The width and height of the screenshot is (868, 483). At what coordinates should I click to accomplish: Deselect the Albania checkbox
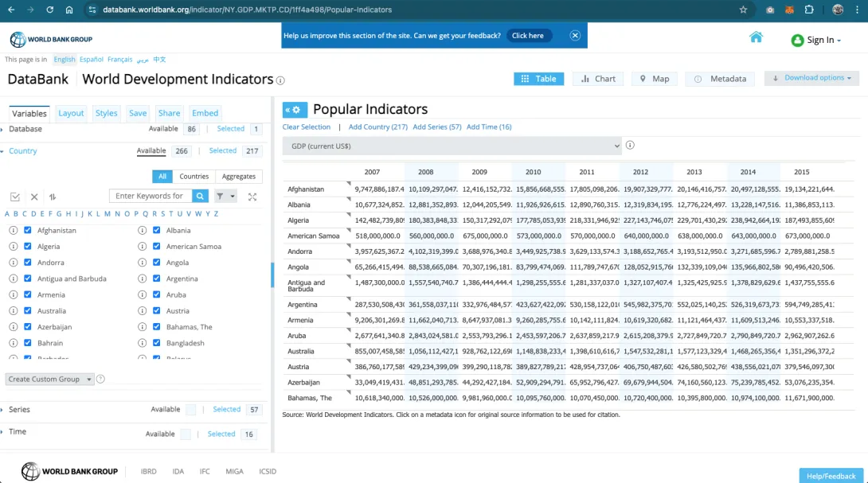click(x=156, y=229)
